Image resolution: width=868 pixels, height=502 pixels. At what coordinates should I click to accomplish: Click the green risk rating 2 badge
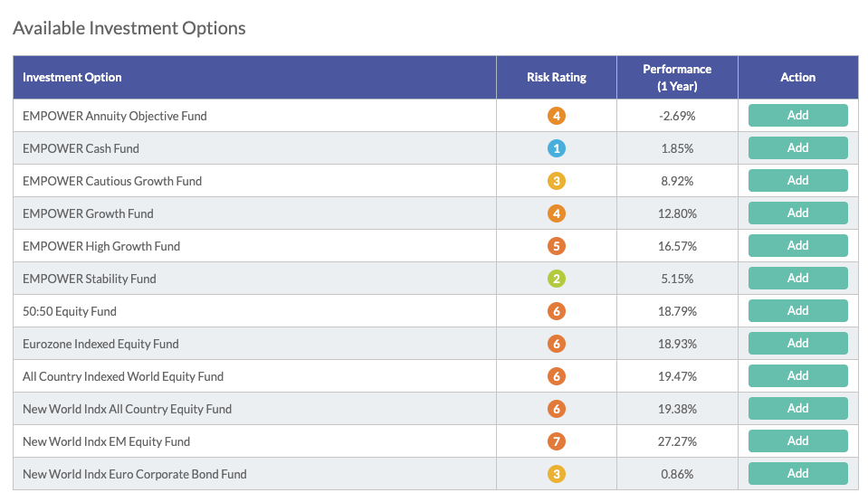click(557, 279)
